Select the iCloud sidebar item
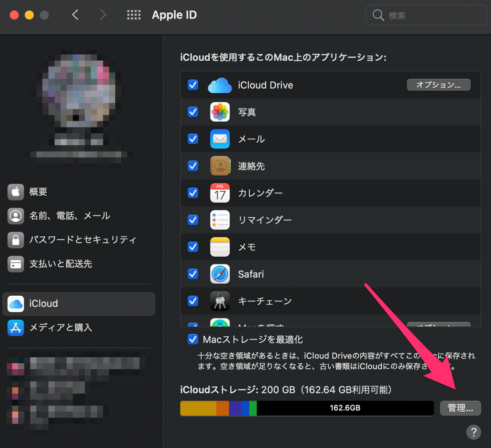The image size is (491, 448). coord(79,304)
